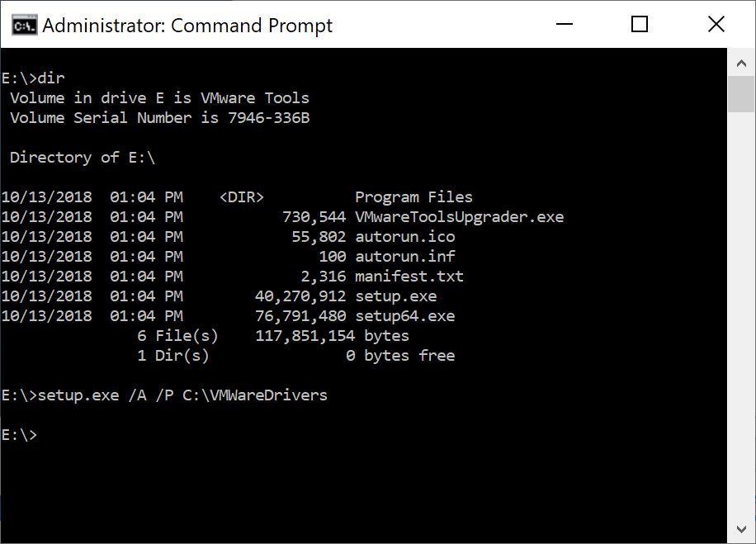Click the final E:\> prompt line
The image size is (756, 544).
tap(19, 435)
